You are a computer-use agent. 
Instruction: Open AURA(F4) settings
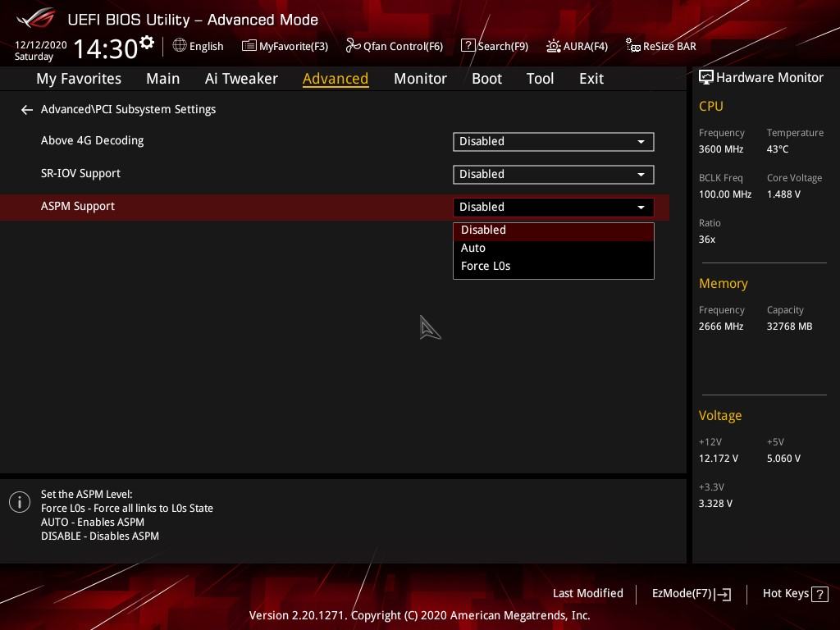577,46
